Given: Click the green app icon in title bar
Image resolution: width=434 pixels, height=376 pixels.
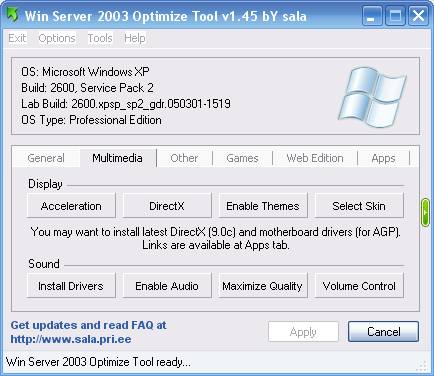Looking at the screenshot, I should pos(12,15).
